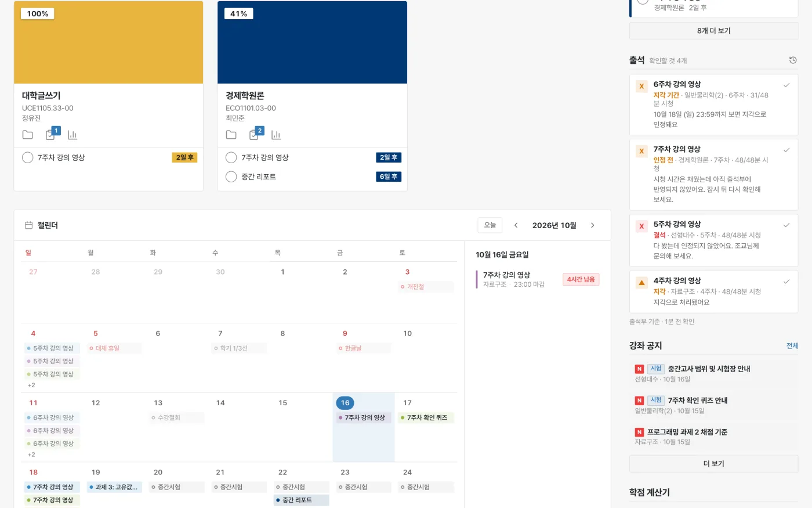The height and width of the screenshot is (508, 812).
Task: Expand list with 8개 더 보기
Action: click(x=713, y=31)
